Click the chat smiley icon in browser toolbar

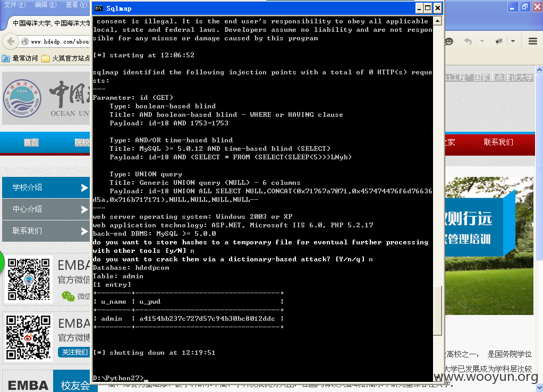(x=449, y=41)
